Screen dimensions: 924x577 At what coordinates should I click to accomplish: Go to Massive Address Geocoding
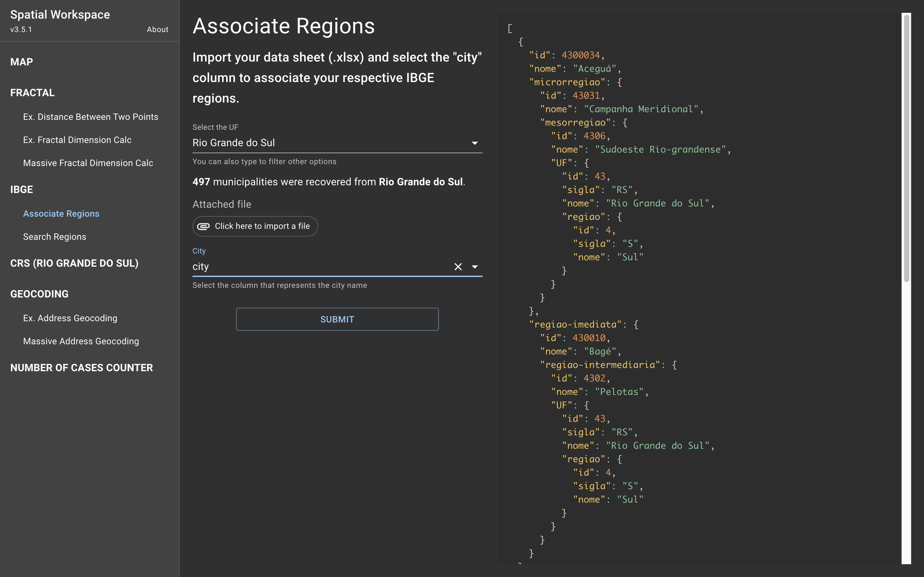point(81,341)
